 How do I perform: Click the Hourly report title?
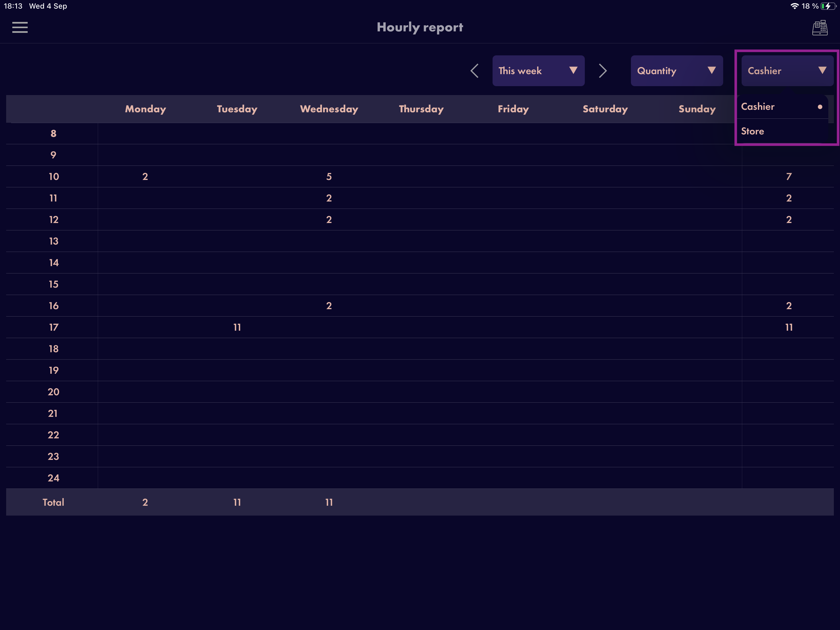pos(420,27)
